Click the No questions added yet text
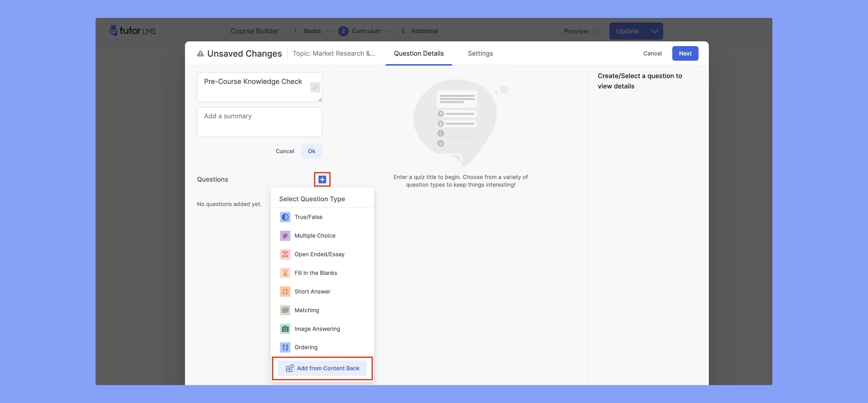 click(x=229, y=204)
